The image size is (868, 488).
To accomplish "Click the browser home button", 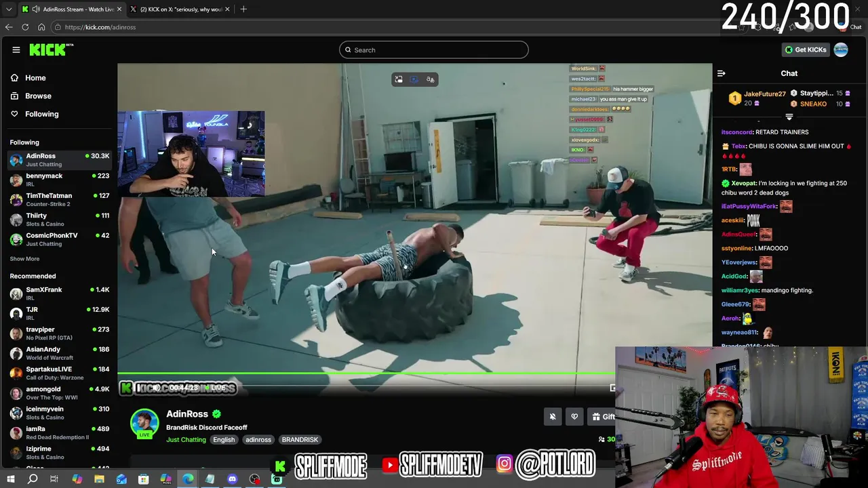I will pos(41,27).
